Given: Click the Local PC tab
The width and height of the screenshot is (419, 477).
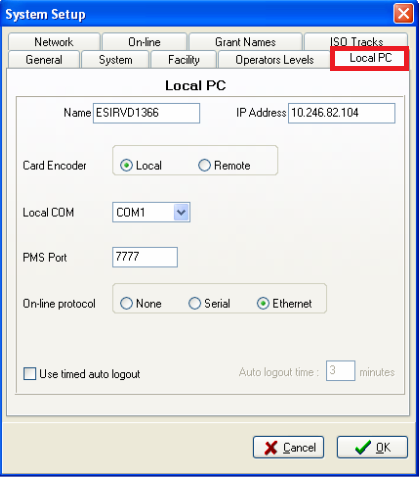Looking at the screenshot, I should pos(370,58).
